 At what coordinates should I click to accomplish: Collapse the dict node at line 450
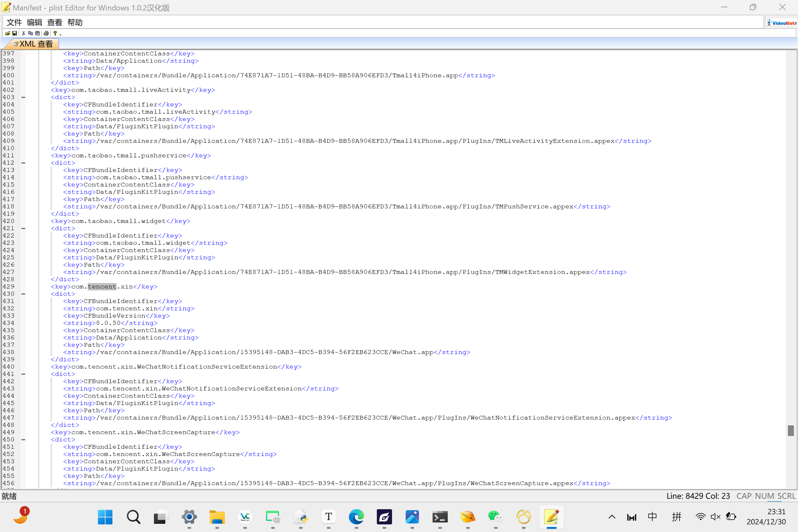pos(23,440)
